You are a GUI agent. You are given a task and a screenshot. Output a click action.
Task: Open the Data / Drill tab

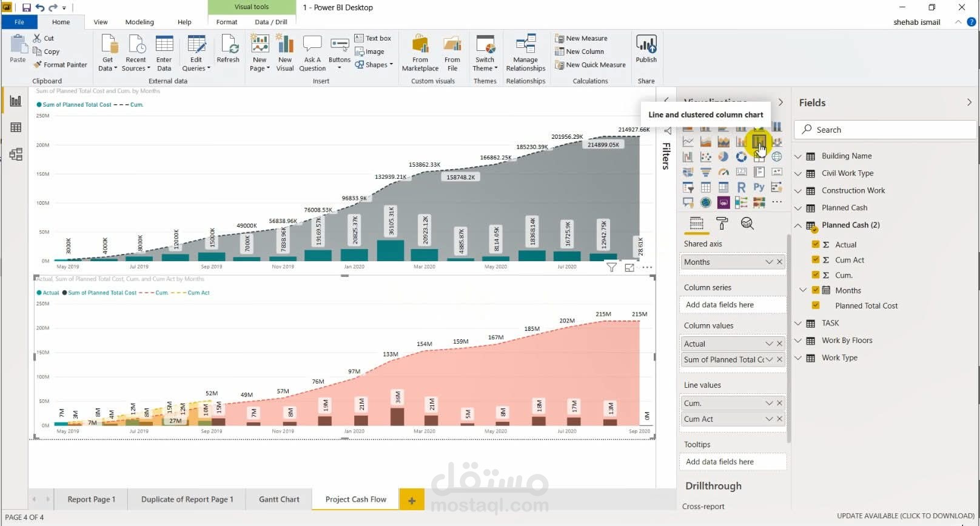[271, 22]
